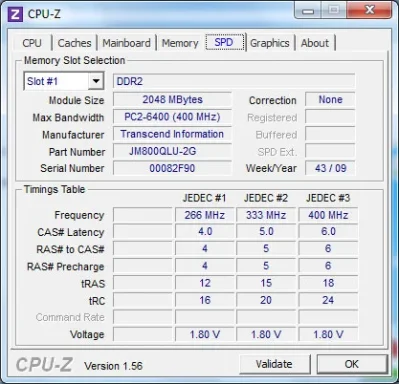Expand the Slot #1 dropdown arrow

[96, 81]
